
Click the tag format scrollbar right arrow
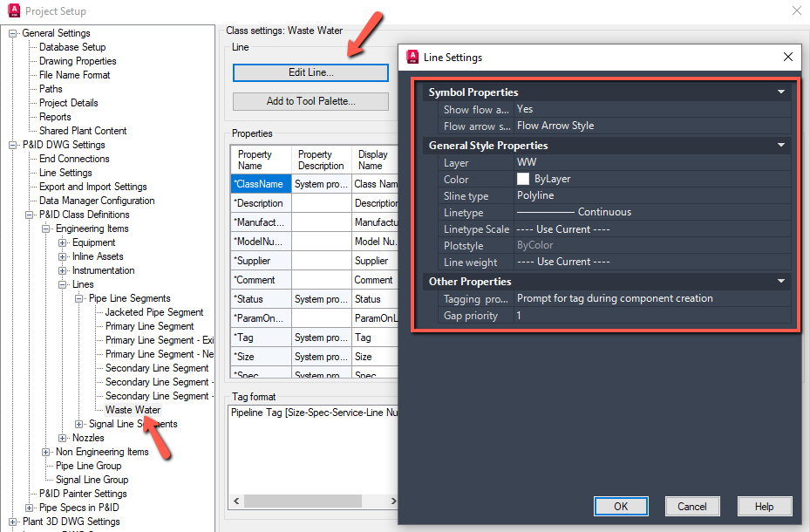tap(393, 501)
